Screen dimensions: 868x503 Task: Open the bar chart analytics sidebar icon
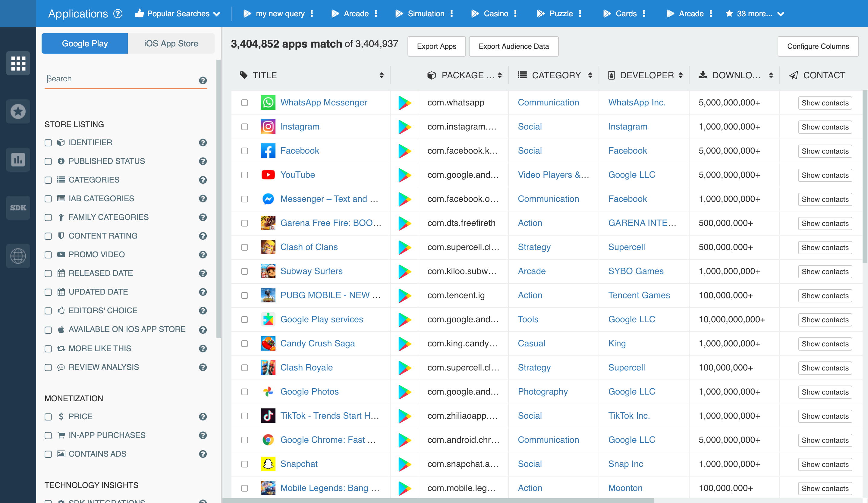pos(18,159)
